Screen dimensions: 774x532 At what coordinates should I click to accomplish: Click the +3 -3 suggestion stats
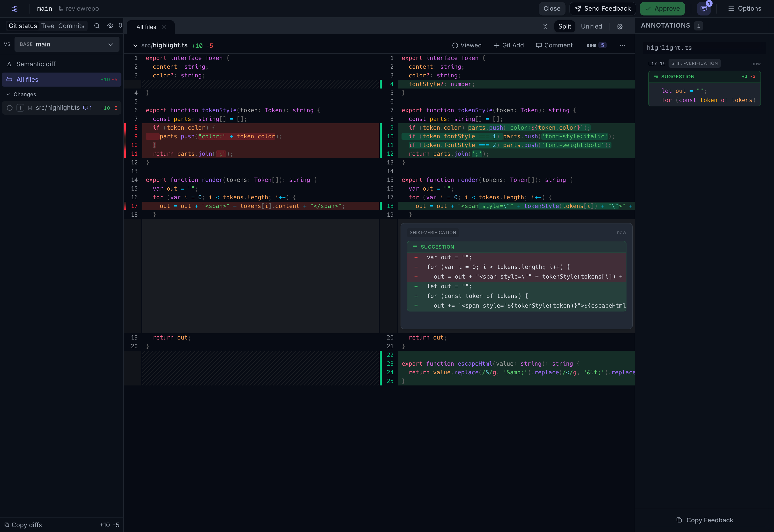click(x=748, y=76)
